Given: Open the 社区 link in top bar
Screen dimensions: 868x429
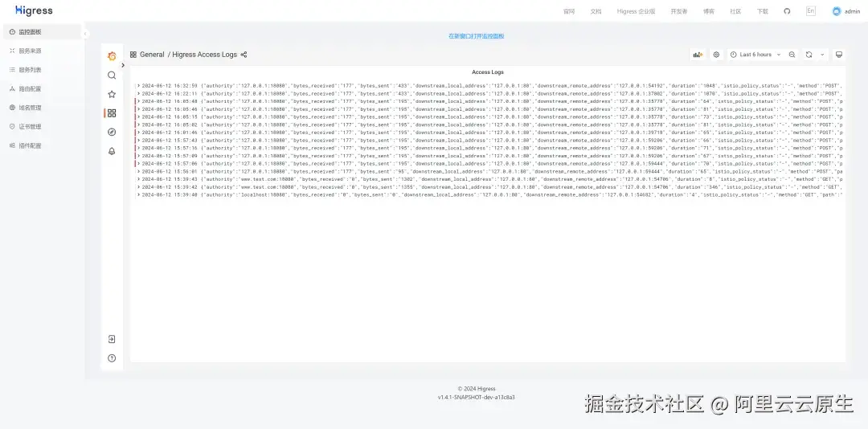Looking at the screenshot, I should pyautogui.click(x=735, y=11).
